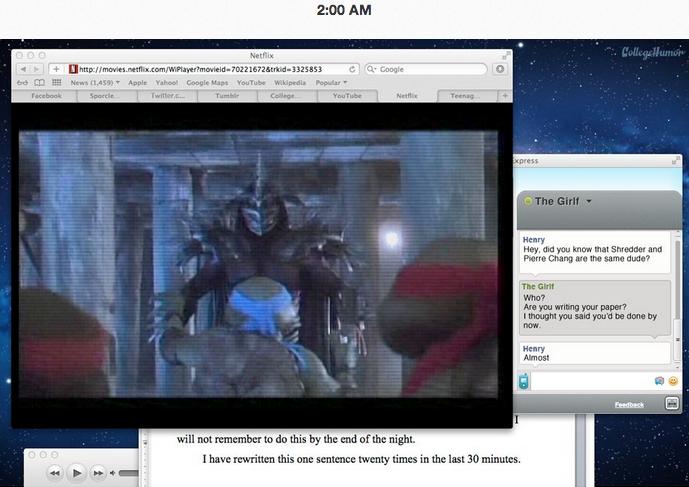
Task: Click the Safari add bookmark plus button
Action: 56,69
